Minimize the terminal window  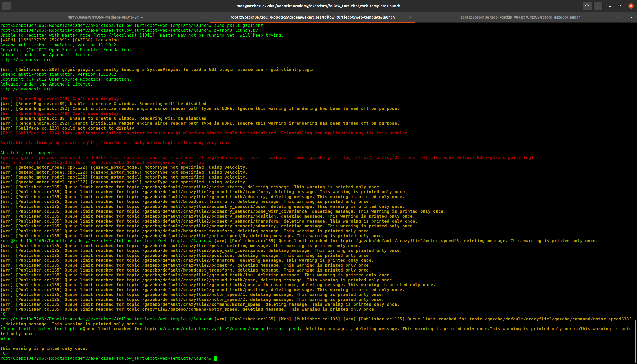tap(610, 6)
